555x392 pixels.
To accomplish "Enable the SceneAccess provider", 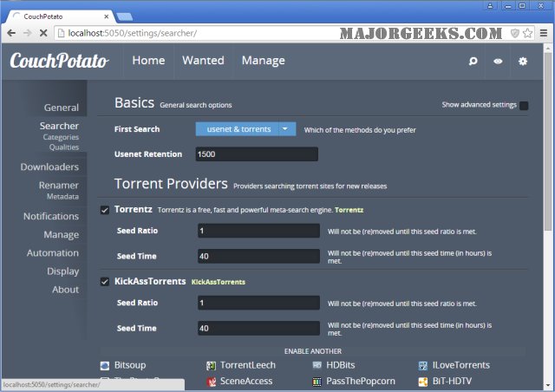I will point(246,381).
